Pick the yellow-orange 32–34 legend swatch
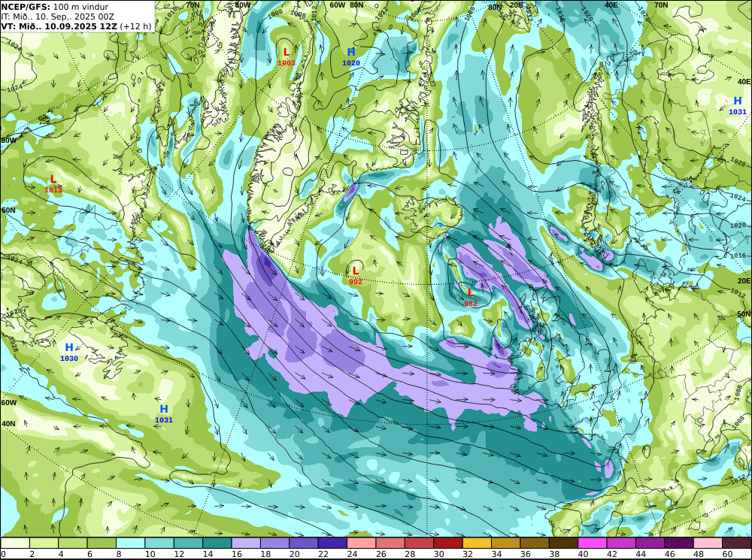 pyautogui.click(x=478, y=543)
